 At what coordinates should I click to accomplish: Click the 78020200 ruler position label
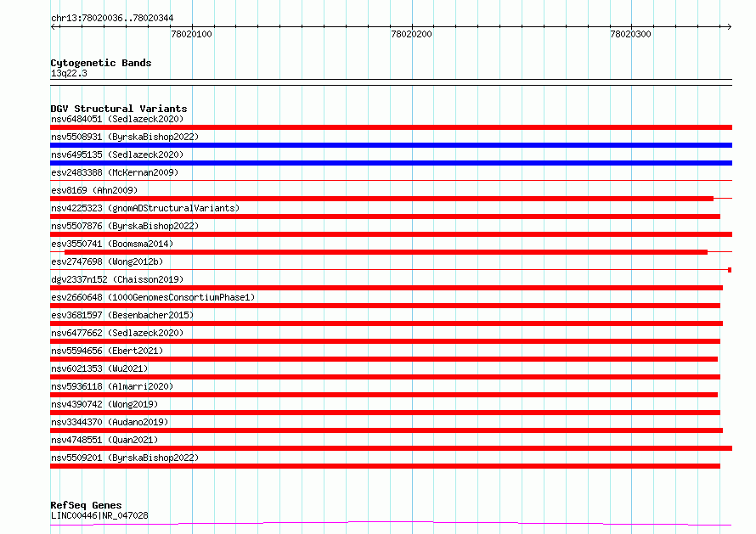pos(411,34)
